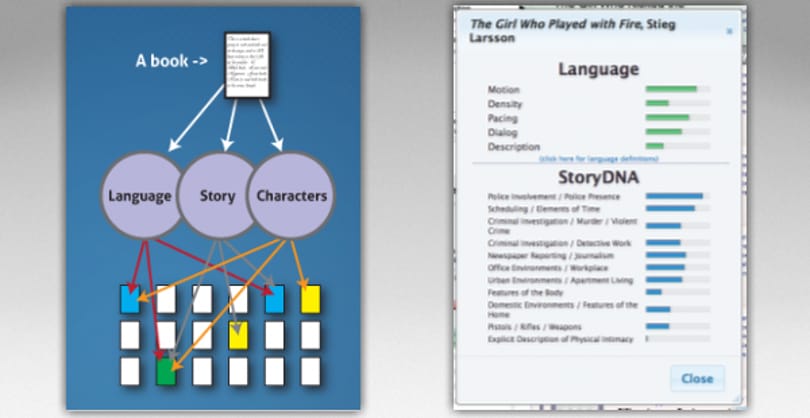The height and width of the screenshot is (418, 810).
Task: Click the 'Density' label
Action: point(505,104)
